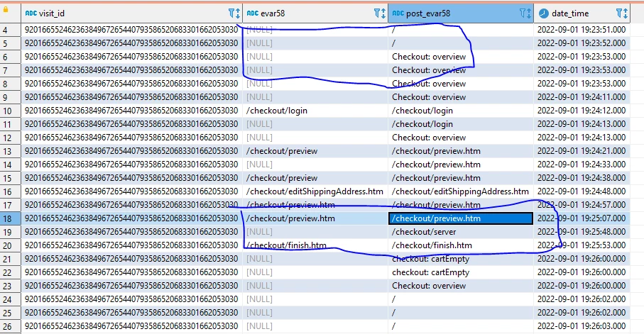
Task: Select row number 24
Action: (10, 299)
